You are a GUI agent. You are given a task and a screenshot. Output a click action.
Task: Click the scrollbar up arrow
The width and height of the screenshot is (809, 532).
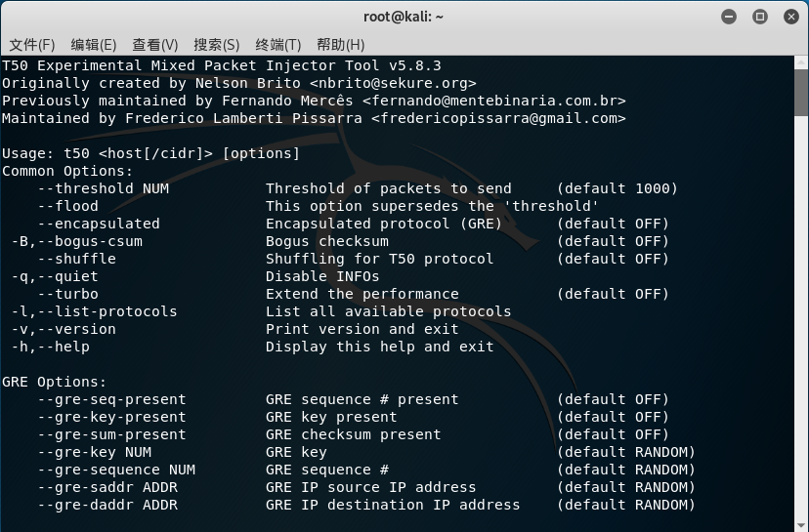801,62
